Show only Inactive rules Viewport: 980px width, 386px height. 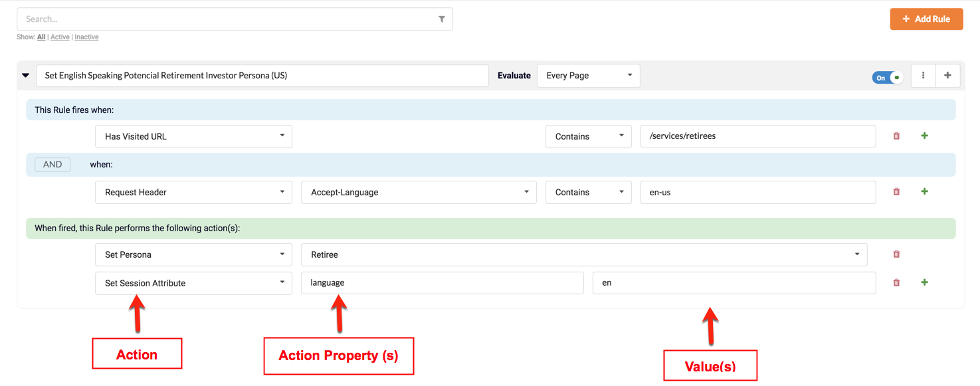pos(86,37)
